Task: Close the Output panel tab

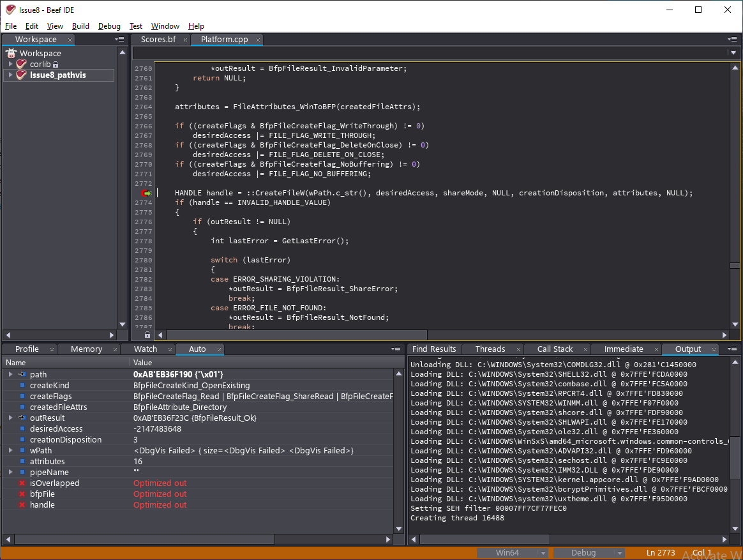Action: [x=714, y=349]
